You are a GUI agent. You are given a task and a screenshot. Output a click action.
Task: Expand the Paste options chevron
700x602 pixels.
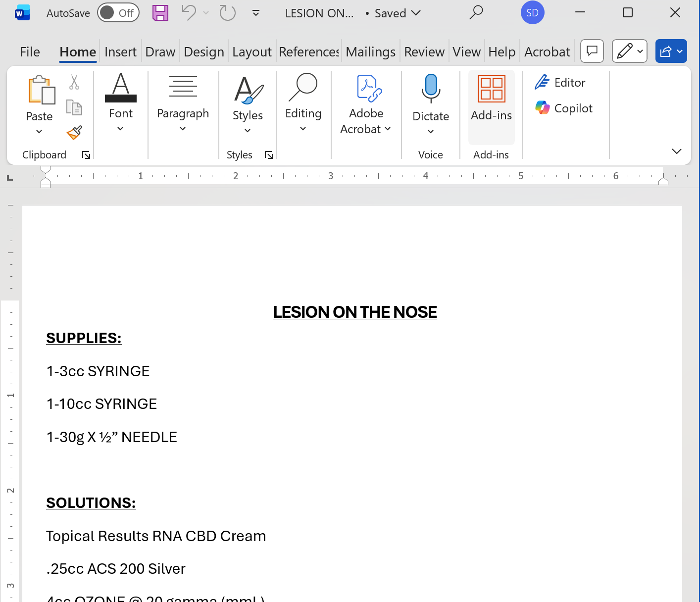39,131
